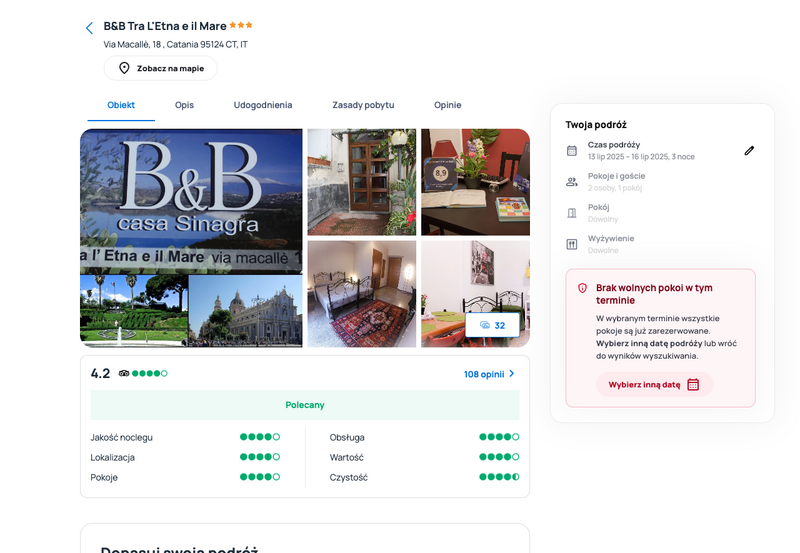Open the 108 opinii link
The width and height of the screenshot is (800, 553).
[x=484, y=374]
